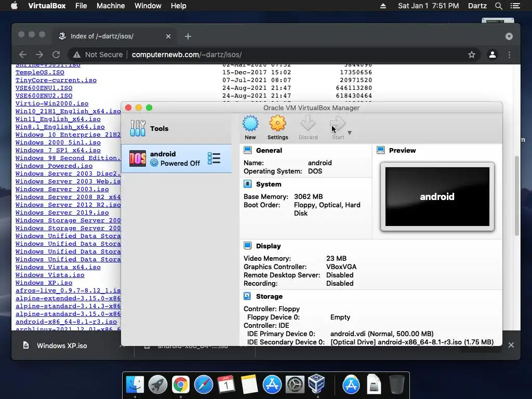The width and height of the screenshot is (532, 399).
Task: Open the android VM list menu icon
Action: point(214,158)
